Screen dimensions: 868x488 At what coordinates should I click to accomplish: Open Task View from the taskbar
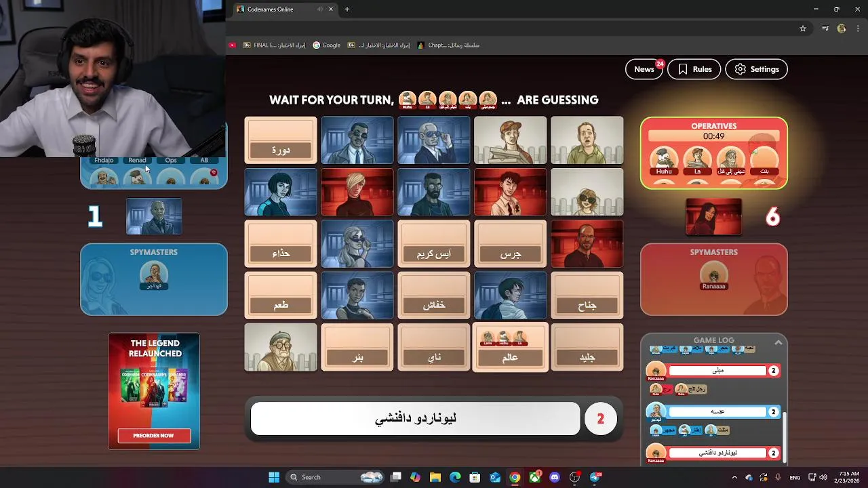(396, 477)
